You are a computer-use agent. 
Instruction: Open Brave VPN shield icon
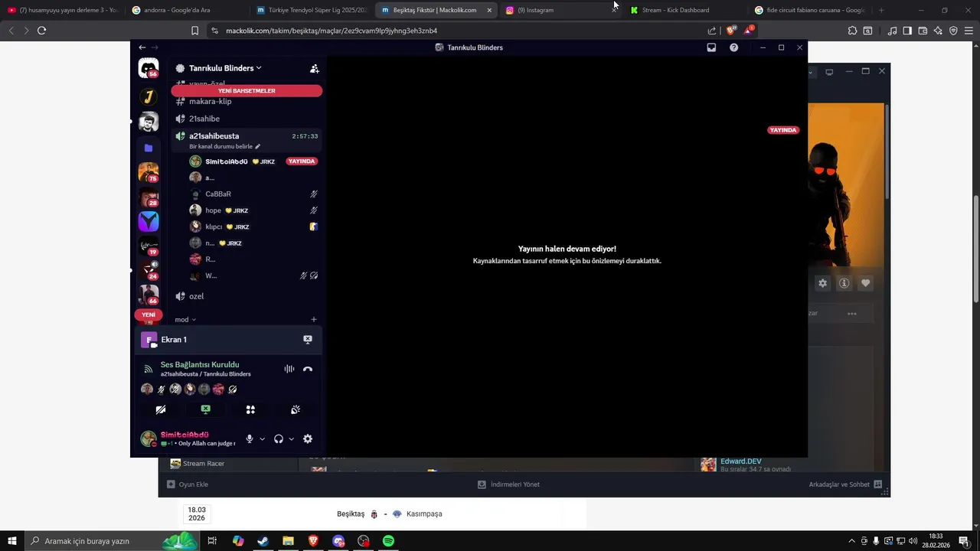[953, 31]
